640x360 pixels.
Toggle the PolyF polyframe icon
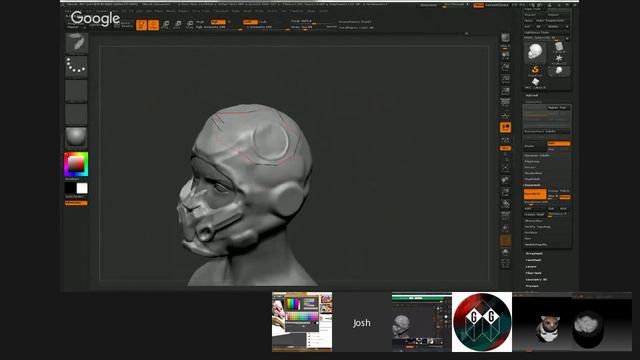[505, 216]
